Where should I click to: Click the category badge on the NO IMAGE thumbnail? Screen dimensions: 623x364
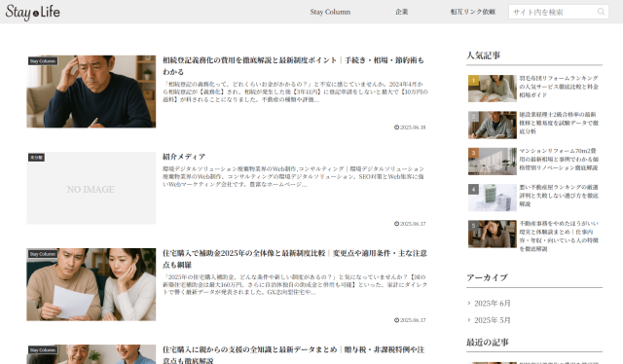coord(36,158)
